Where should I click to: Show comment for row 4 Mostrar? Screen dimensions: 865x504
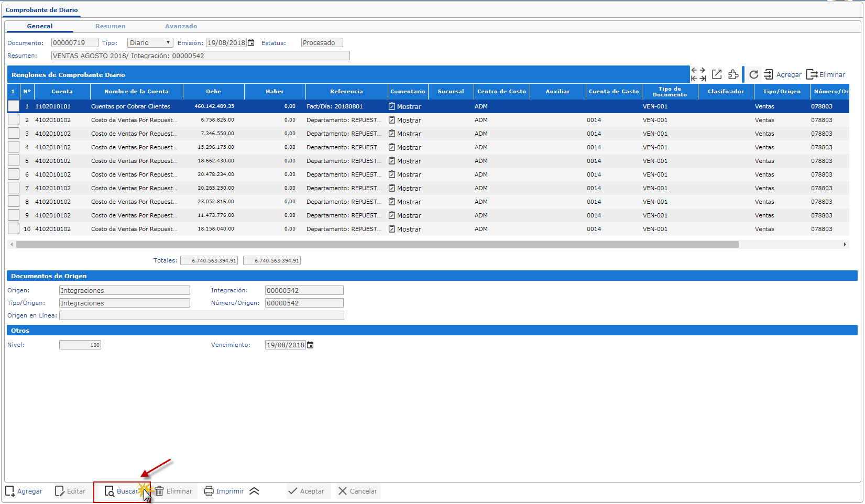point(405,147)
